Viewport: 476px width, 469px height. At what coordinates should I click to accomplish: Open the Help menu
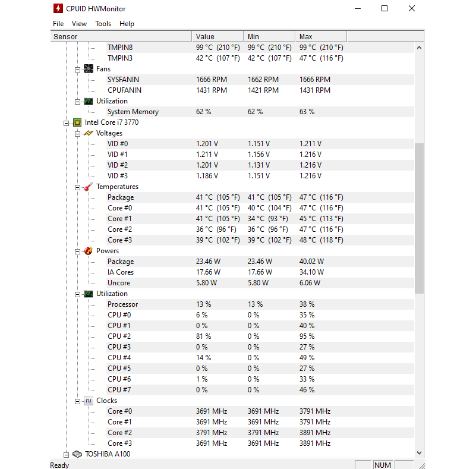127,24
